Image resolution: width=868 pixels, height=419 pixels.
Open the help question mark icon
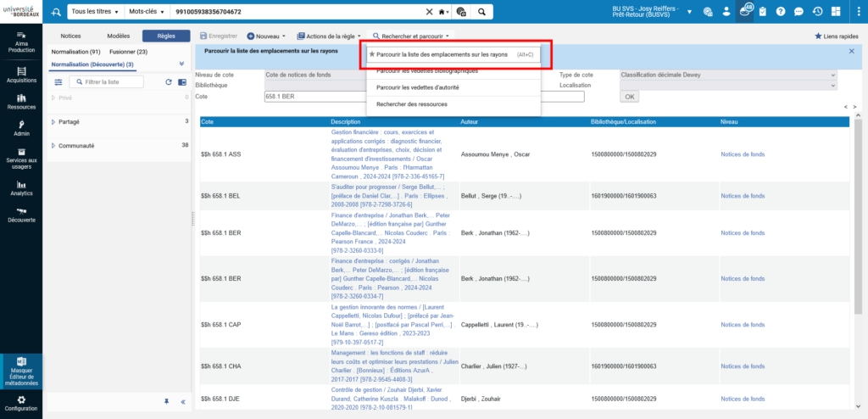781,12
